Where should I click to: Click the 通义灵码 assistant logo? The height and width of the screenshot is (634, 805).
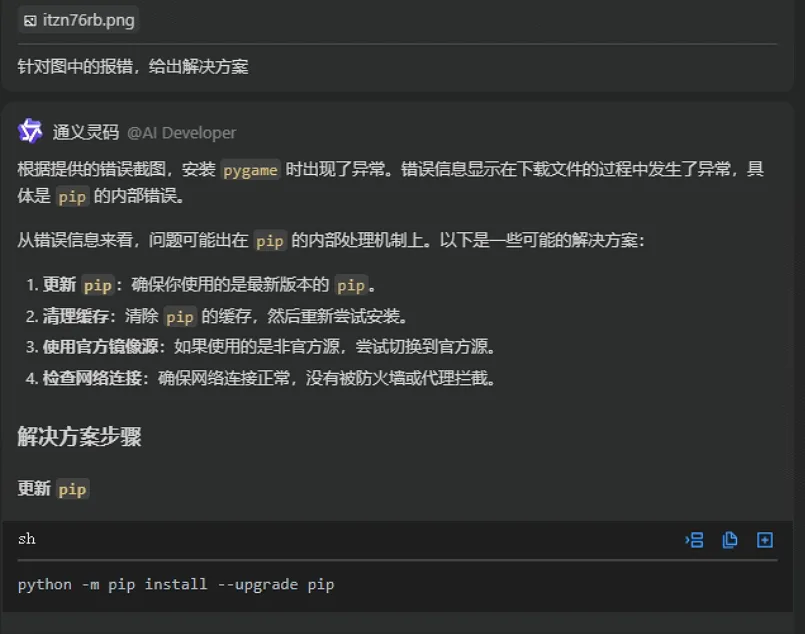30,131
